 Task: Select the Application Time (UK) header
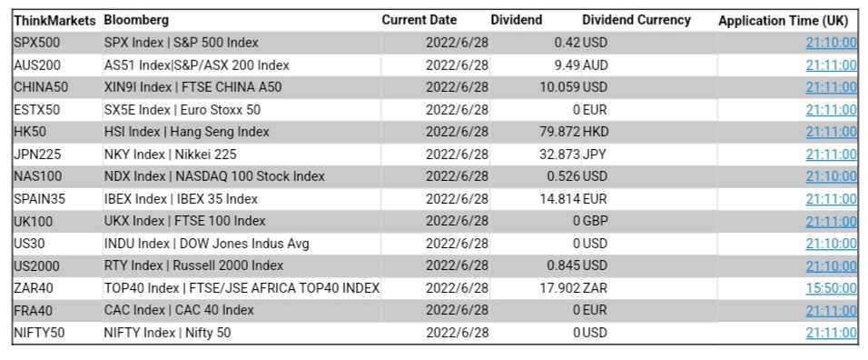tap(783, 21)
